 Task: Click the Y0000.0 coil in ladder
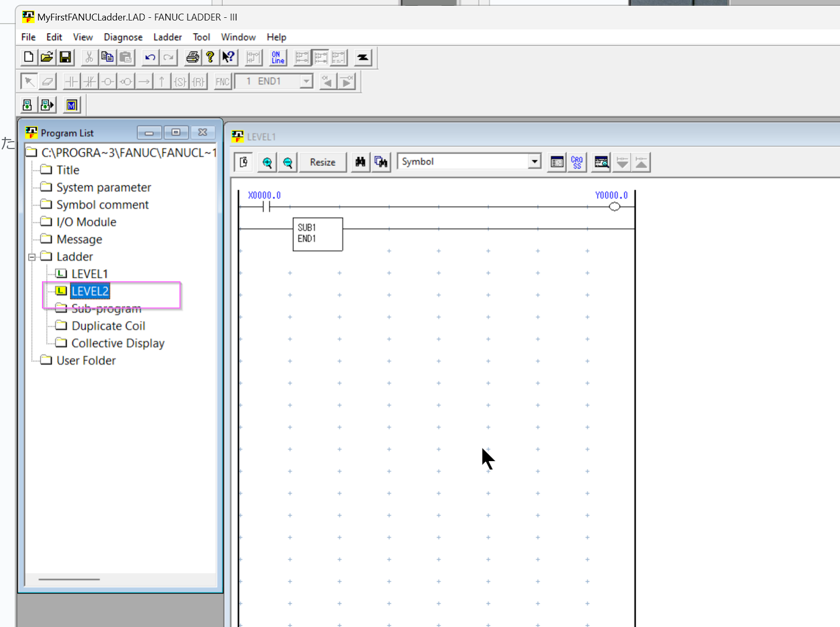click(x=614, y=207)
